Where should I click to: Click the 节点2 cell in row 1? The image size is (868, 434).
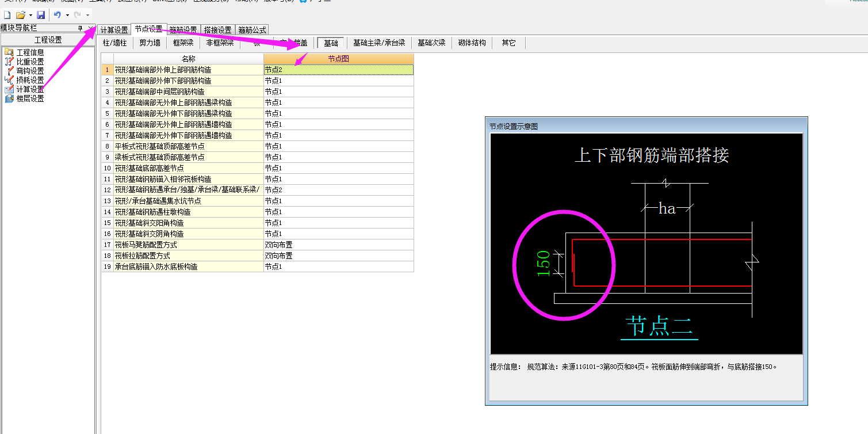[x=338, y=70]
